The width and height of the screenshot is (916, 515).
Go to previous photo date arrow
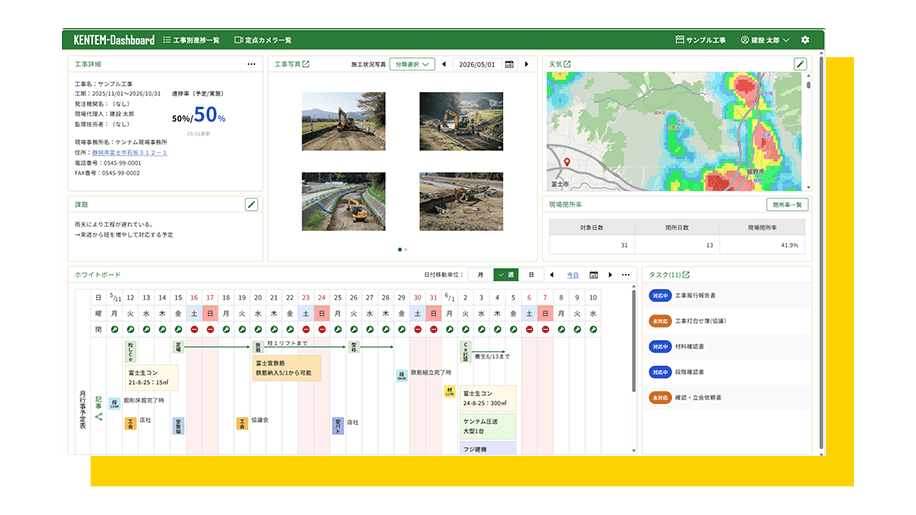click(444, 64)
